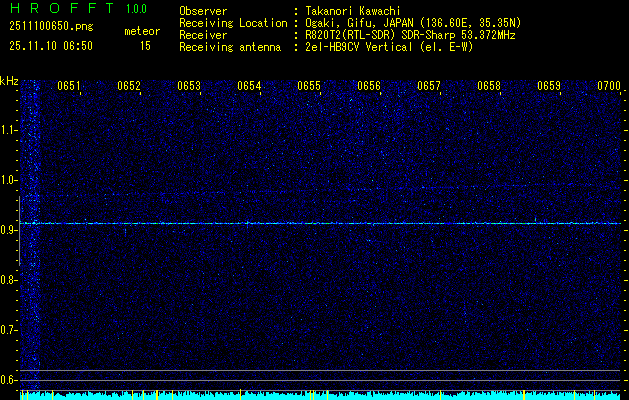
Task: Click the 25.11.10 06:50 timestamp
Action: click(x=51, y=46)
